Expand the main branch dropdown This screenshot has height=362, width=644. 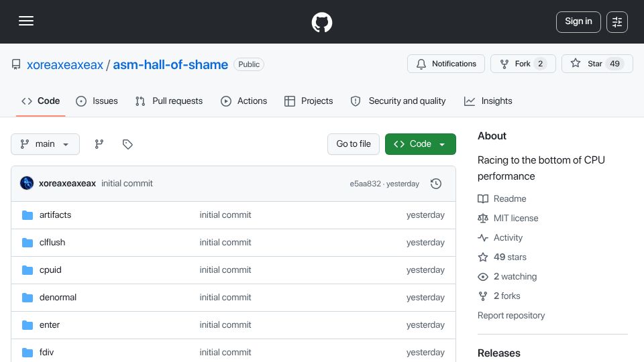tap(45, 144)
